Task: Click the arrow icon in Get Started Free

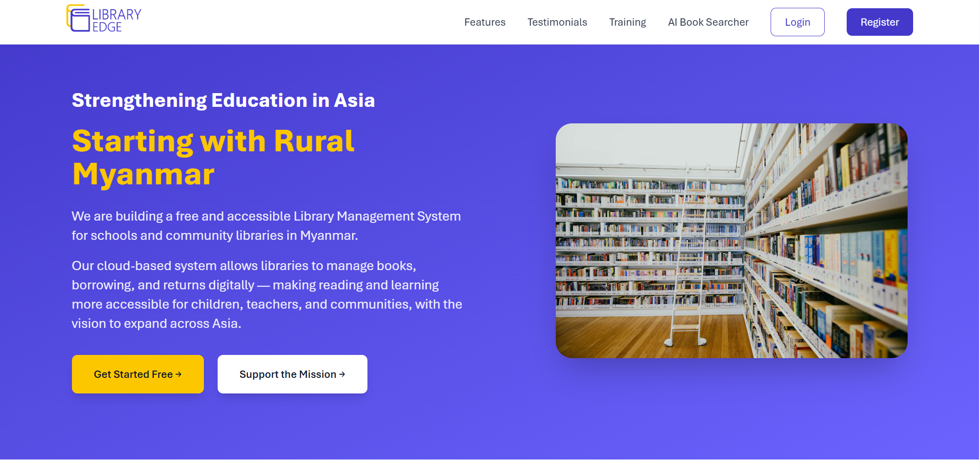Action: [x=179, y=374]
